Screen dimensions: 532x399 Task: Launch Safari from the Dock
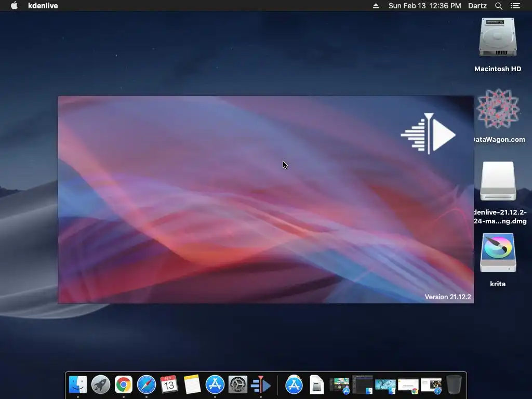point(146,385)
